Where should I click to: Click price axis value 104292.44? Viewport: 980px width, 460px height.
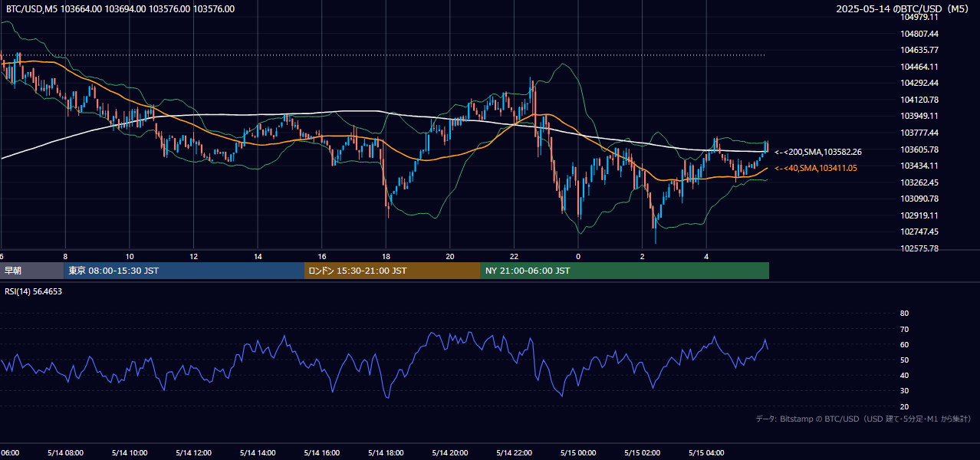(x=921, y=83)
